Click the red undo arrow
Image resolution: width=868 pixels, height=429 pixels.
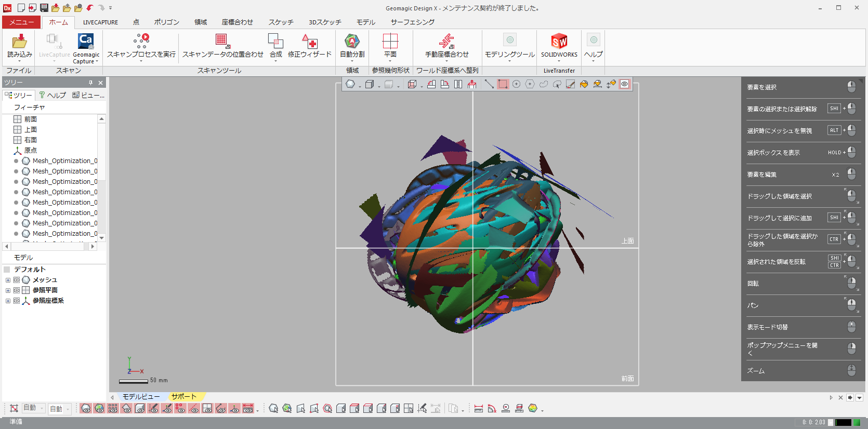click(90, 8)
